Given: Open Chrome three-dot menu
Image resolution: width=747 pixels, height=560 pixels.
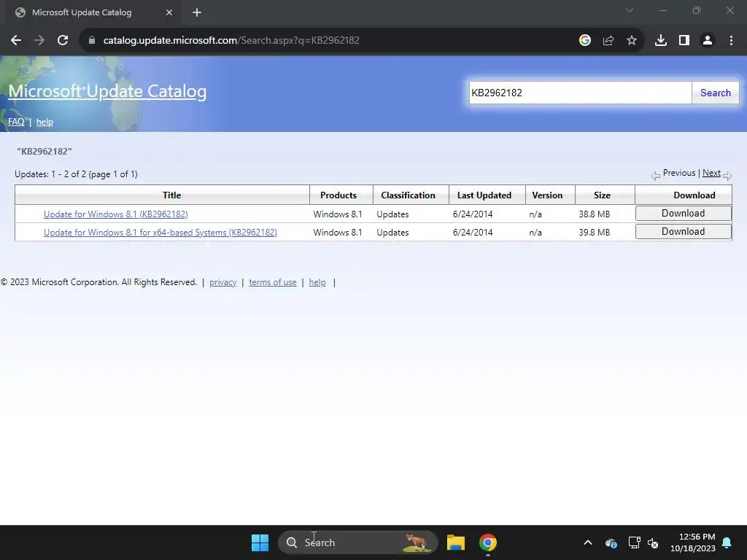Looking at the screenshot, I should point(731,41).
